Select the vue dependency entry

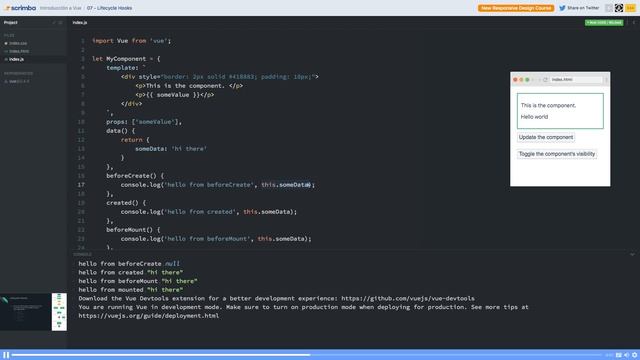tap(17, 81)
